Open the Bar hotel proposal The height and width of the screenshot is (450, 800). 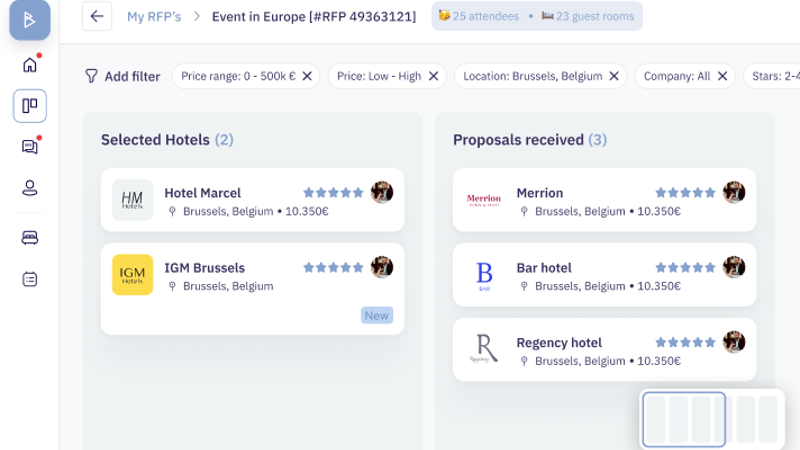pyautogui.click(x=604, y=275)
